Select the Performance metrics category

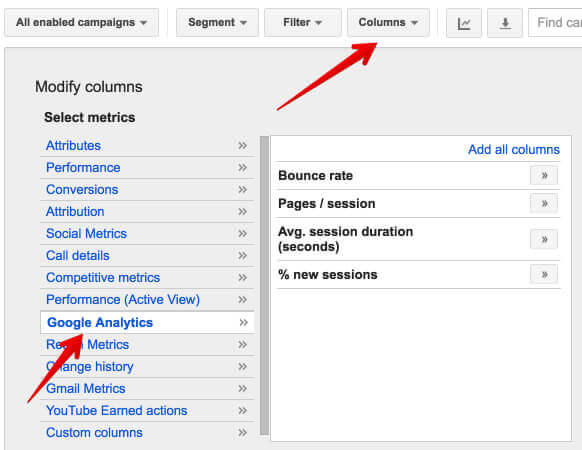tap(83, 167)
